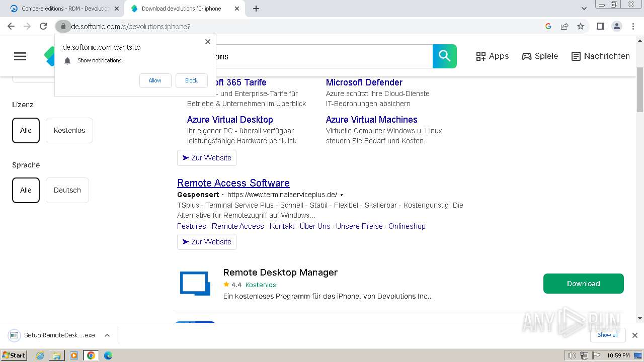Open the Azure Virtual Desktop ad link
Image resolution: width=644 pixels, height=362 pixels.
pyautogui.click(x=230, y=120)
